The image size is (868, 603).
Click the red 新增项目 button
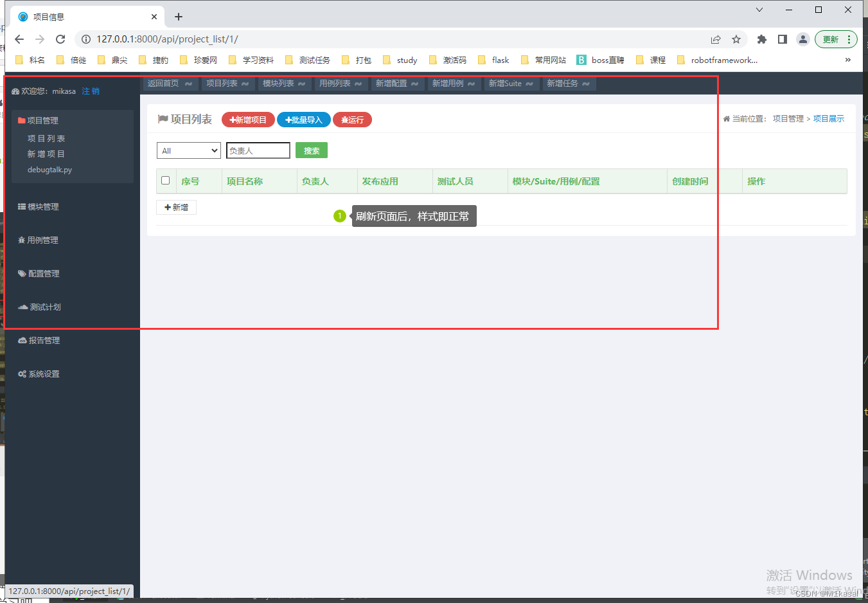248,120
